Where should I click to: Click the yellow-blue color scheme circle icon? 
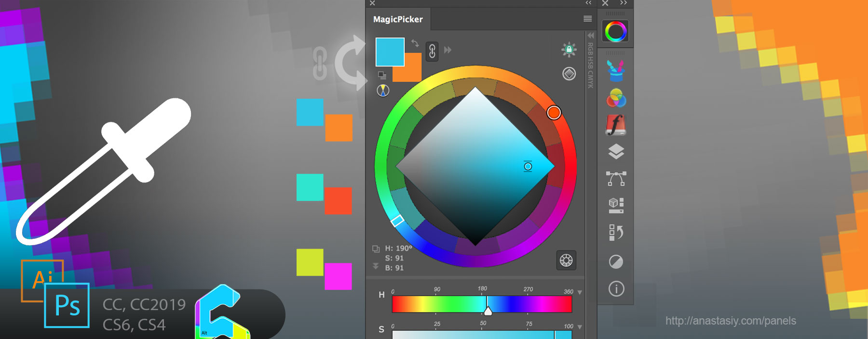(x=383, y=91)
